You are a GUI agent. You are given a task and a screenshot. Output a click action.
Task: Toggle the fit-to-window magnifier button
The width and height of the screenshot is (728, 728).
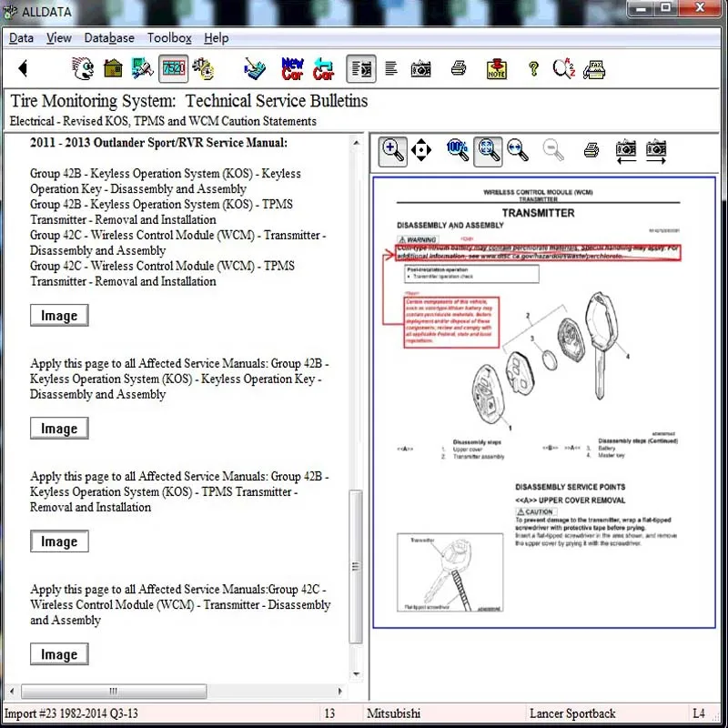point(488,151)
